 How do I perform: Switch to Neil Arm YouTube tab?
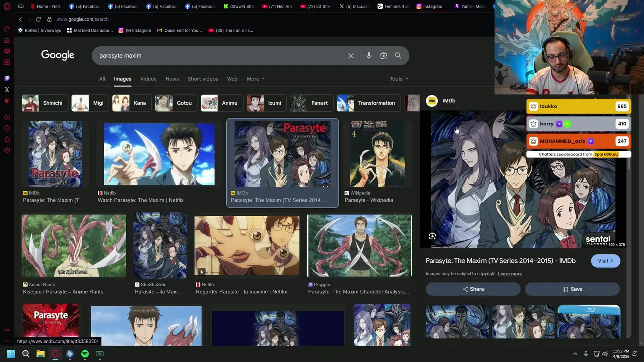(x=278, y=6)
